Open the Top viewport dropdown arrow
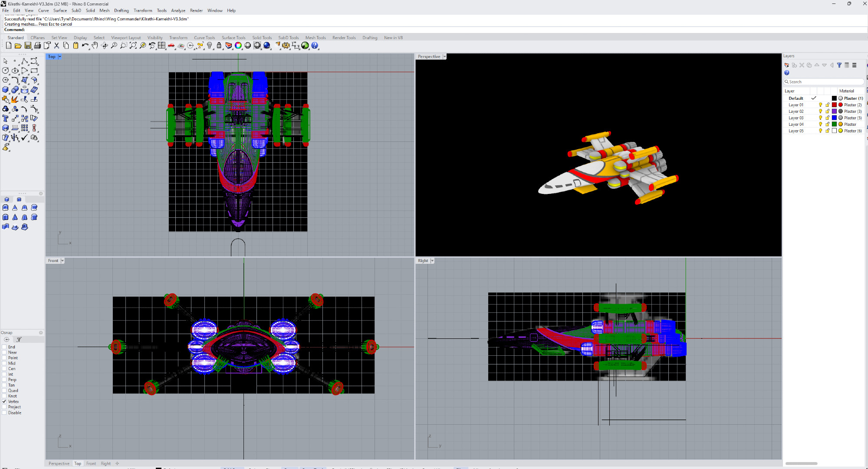 pos(60,57)
